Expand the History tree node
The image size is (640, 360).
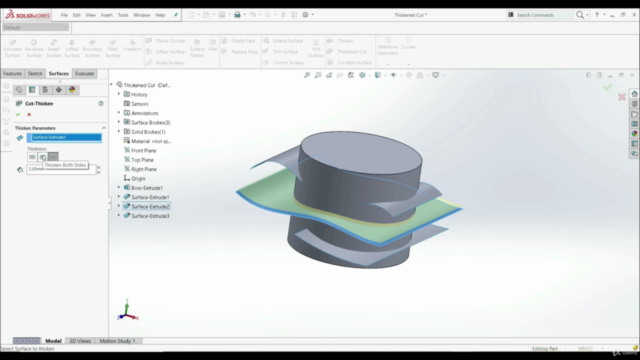click(119, 94)
